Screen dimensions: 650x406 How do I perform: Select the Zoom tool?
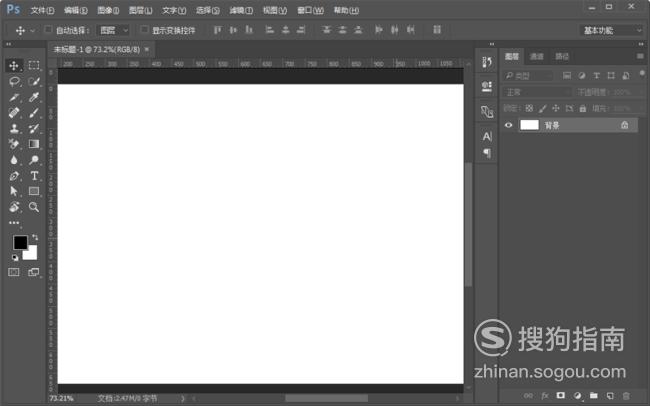pos(34,207)
